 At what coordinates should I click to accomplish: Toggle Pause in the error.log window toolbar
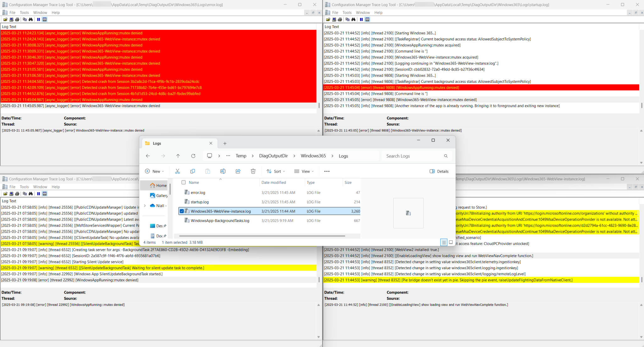(38, 20)
